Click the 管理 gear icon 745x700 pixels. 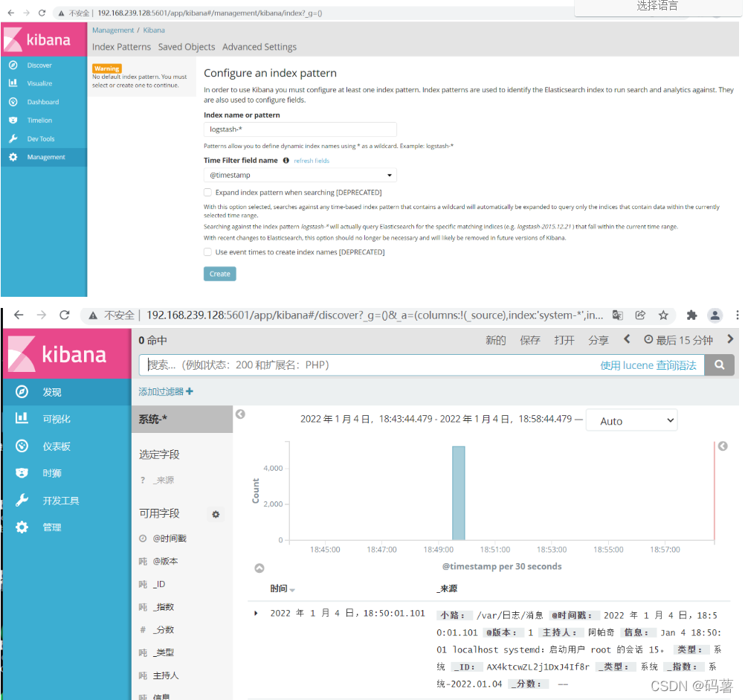coord(22,527)
